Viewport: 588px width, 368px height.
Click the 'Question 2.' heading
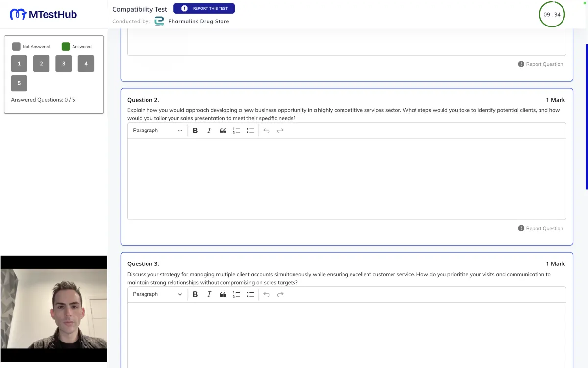click(143, 100)
